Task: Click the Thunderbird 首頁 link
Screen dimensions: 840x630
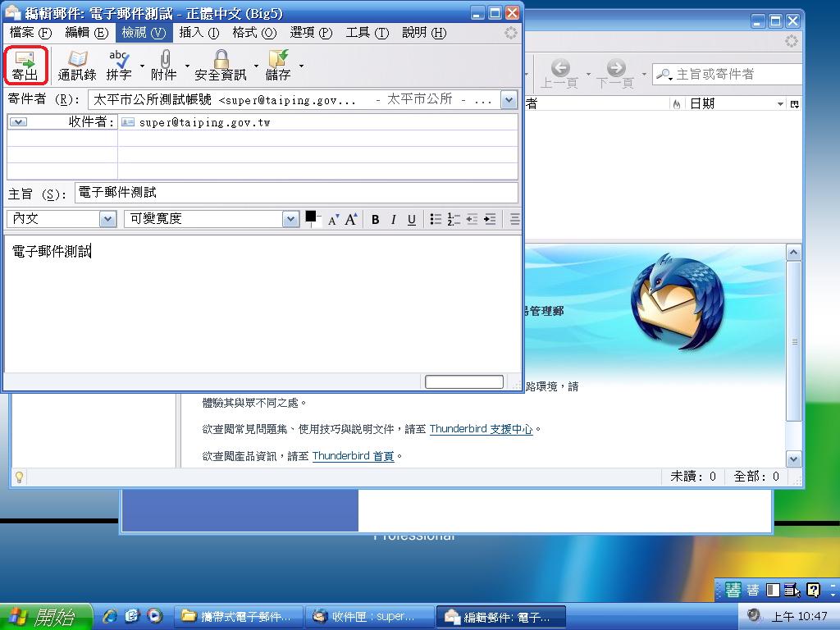Action: pos(353,456)
